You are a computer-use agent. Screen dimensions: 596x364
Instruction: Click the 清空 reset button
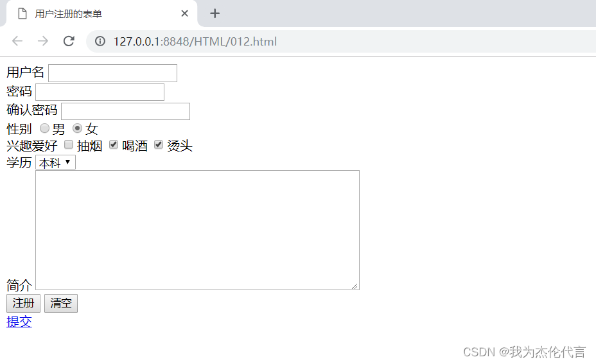pyautogui.click(x=61, y=303)
